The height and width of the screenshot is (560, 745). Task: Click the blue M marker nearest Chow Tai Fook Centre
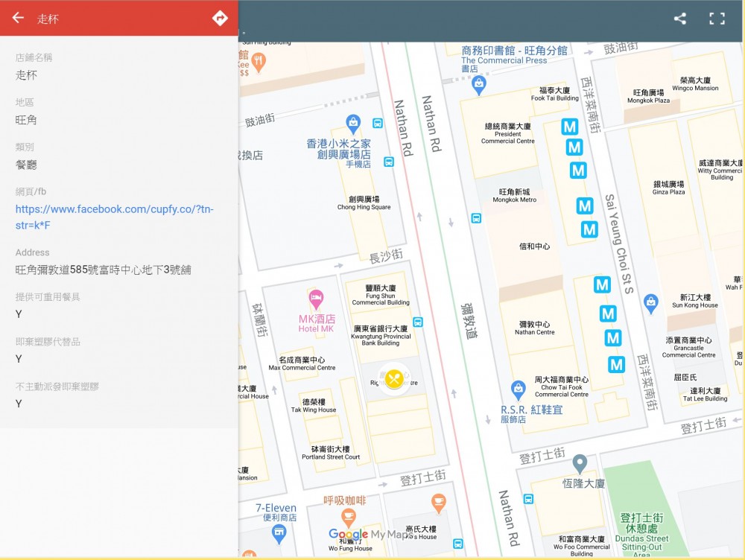(x=616, y=364)
